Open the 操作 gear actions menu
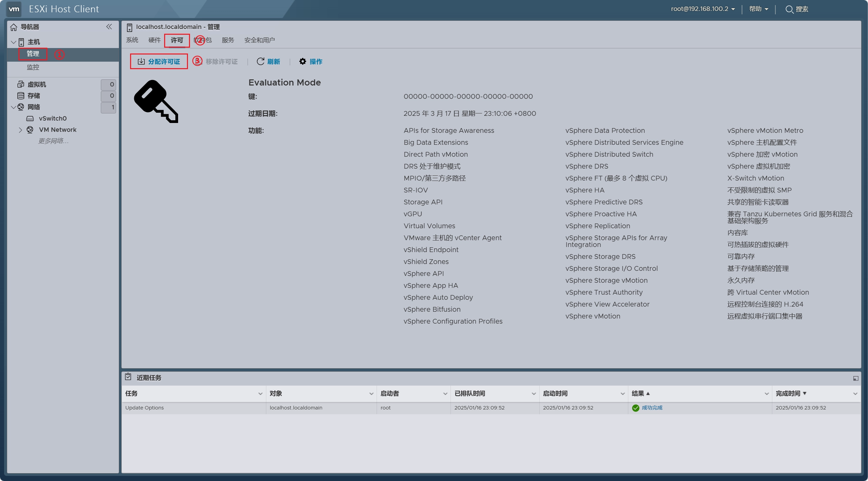868x481 pixels. click(302, 61)
